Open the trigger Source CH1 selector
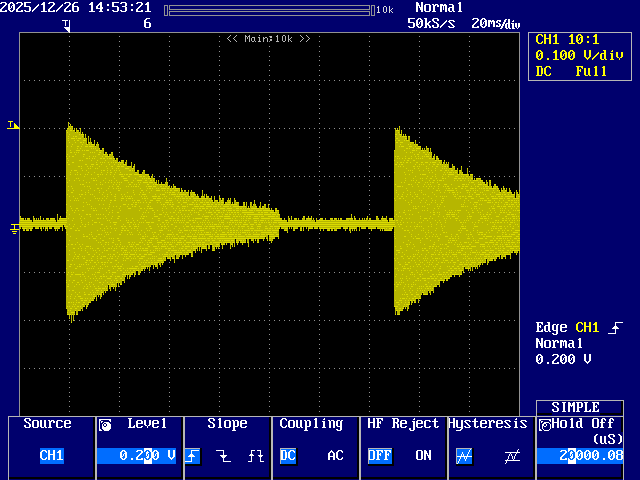 (51, 456)
